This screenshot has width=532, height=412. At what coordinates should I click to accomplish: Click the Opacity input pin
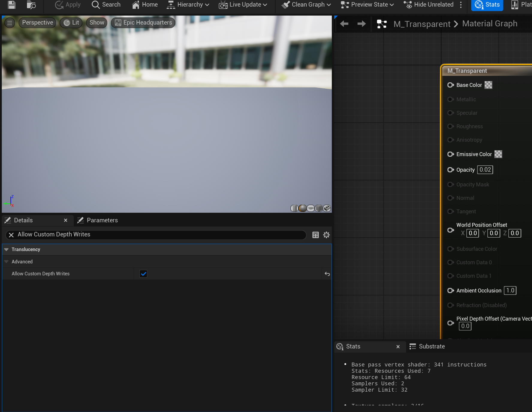(x=450, y=170)
